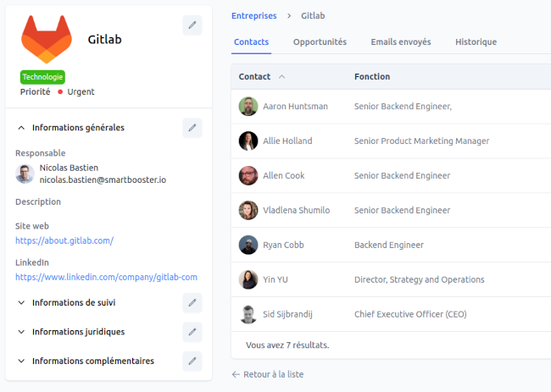Navigate to Entreprises in the breadcrumb
Image resolution: width=551 pixels, height=392 pixels.
[x=253, y=16]
